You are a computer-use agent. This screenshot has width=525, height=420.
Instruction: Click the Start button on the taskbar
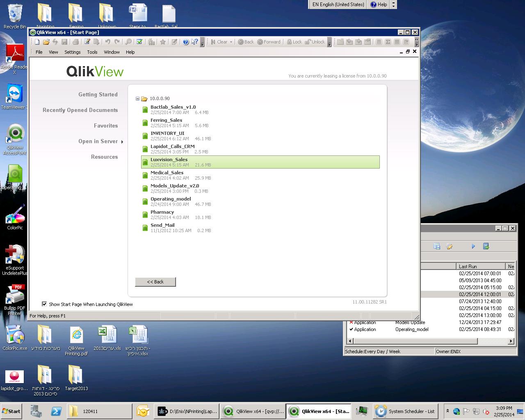(11, 411)
